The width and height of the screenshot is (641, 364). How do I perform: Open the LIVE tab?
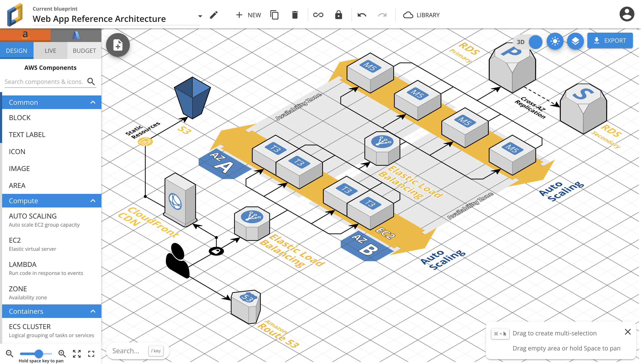coord(50,50)
